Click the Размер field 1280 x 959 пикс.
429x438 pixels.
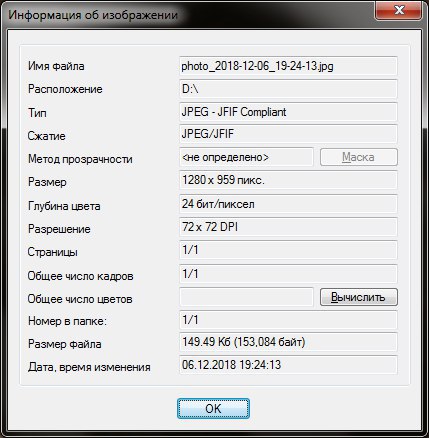(288, 180)
